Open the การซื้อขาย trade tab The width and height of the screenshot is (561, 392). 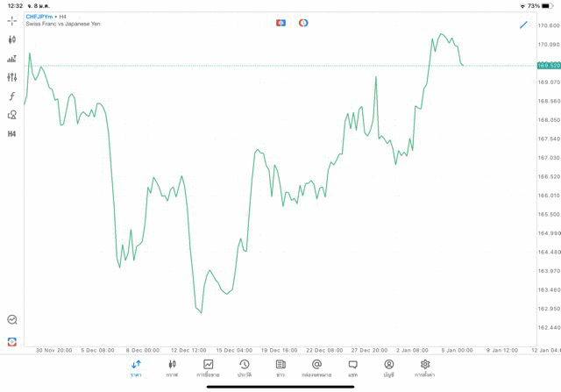pyautogui.click(x=209, y=367)
